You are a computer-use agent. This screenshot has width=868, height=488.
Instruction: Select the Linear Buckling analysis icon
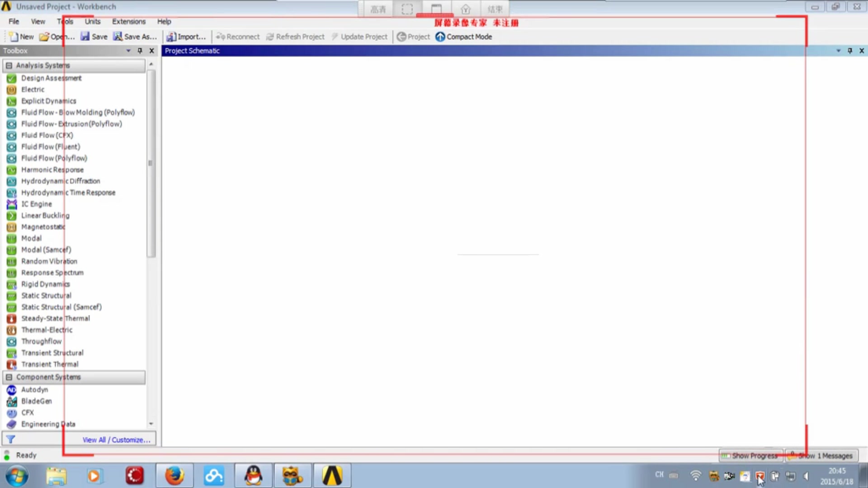[x=11, y=215]
